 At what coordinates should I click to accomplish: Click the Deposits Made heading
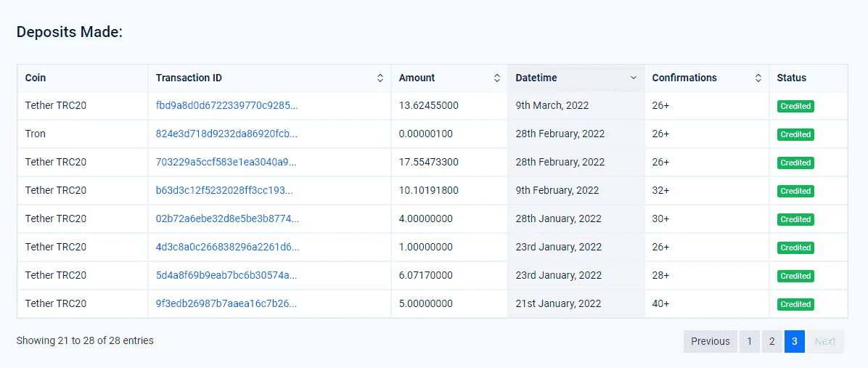coord(69,32)
